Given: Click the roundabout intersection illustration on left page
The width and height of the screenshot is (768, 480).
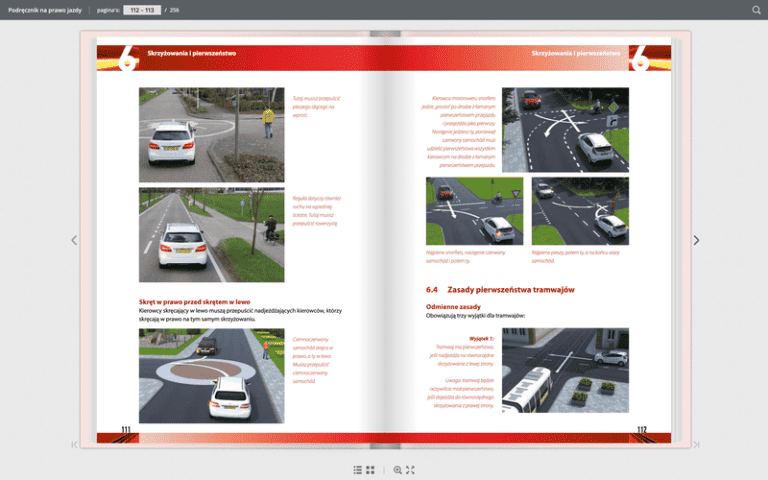Looking at the screenshot, I should [x=211, y=375].
